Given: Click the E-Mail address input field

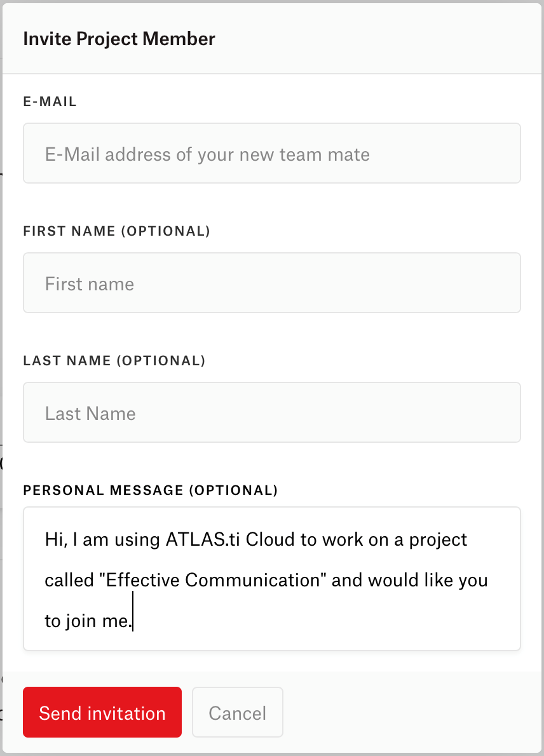Looking at the screenshot, I should click(x=271, y=154).
